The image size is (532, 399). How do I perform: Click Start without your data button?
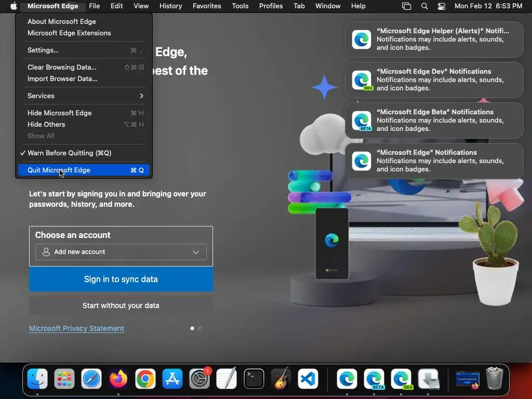pyautogui.click(x=121, y=305)
